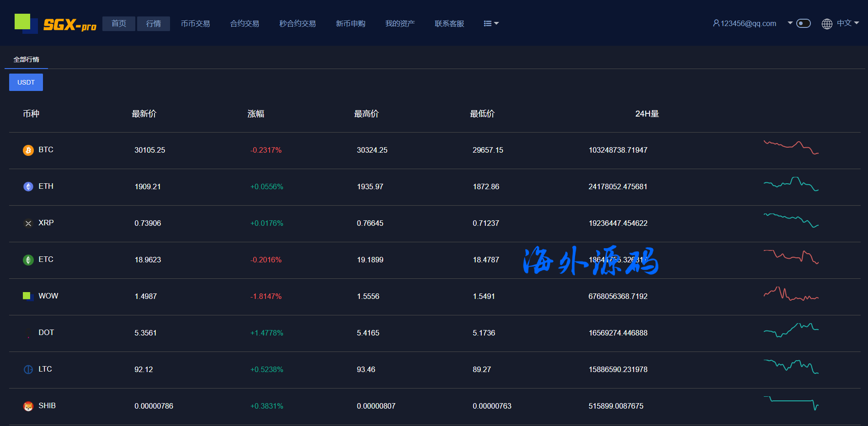The height and width of the screenshot is (426, 868).
Task: Click the SHIB coin icon
Action: (x=28, y=406)
